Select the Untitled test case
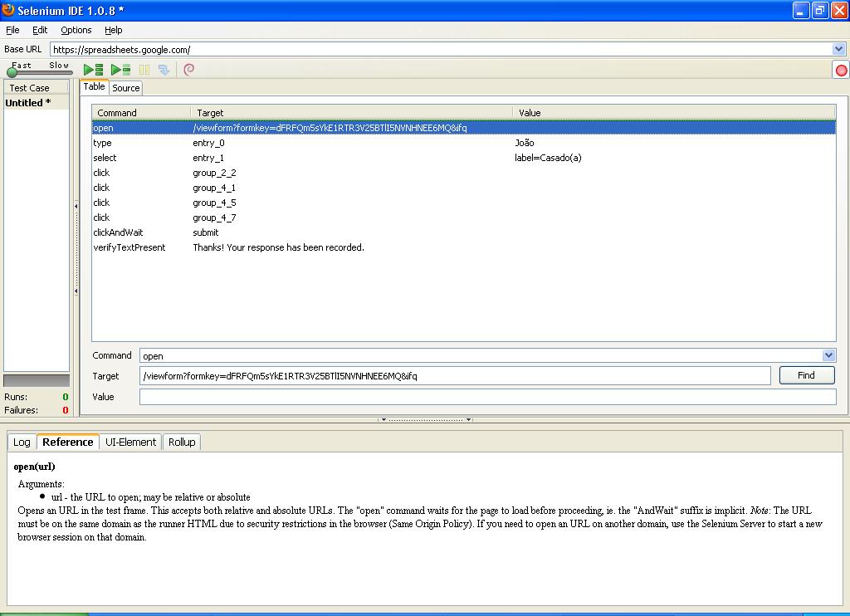Screen dimensions: 850x616 click(37, 102)
